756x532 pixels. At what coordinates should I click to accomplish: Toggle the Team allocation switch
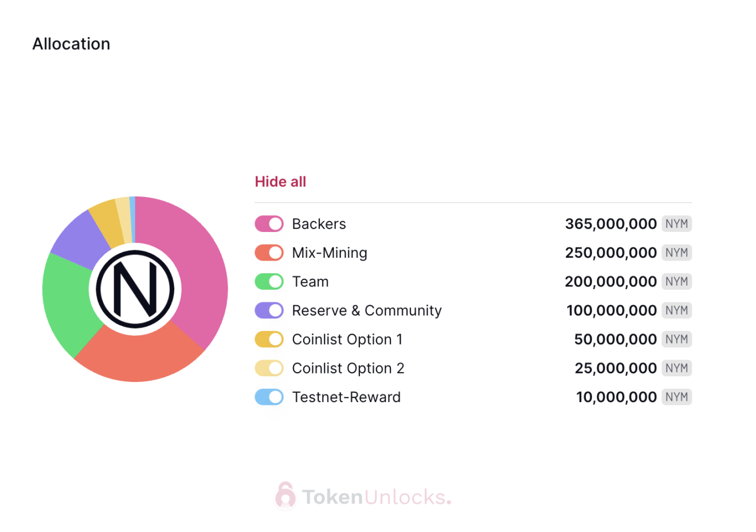(269, 282)
